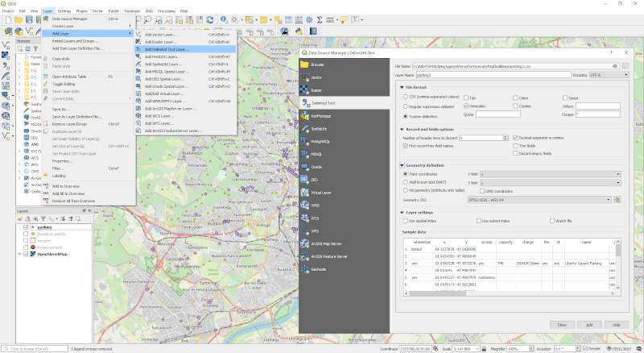
Task: Enable the Comma delimiter checkbox
Action: pos(515,106)
